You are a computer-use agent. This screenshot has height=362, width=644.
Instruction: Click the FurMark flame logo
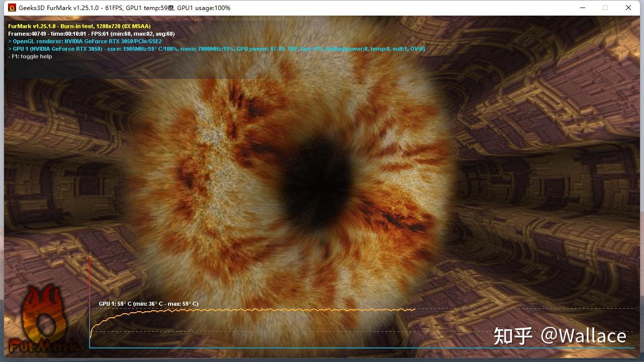[45, 319]
